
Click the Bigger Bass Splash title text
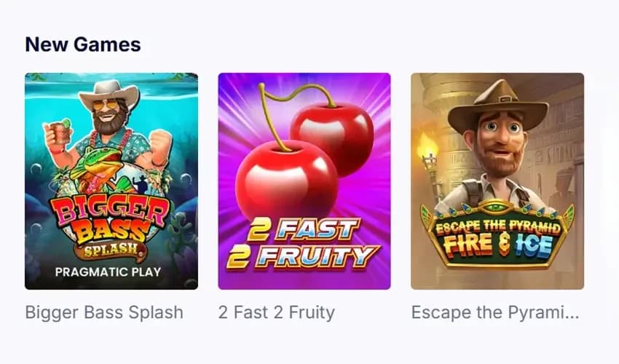tap(104, 312)
